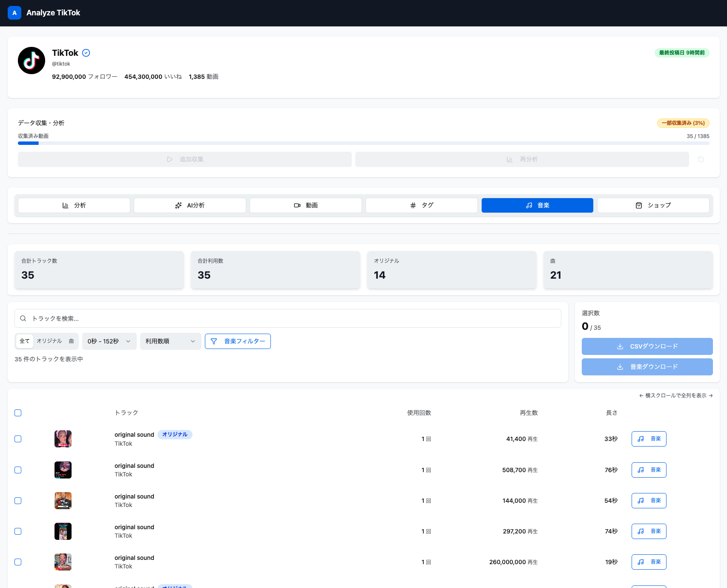
Task: Switch to the 分析 tab
Action: click(74, 205)
